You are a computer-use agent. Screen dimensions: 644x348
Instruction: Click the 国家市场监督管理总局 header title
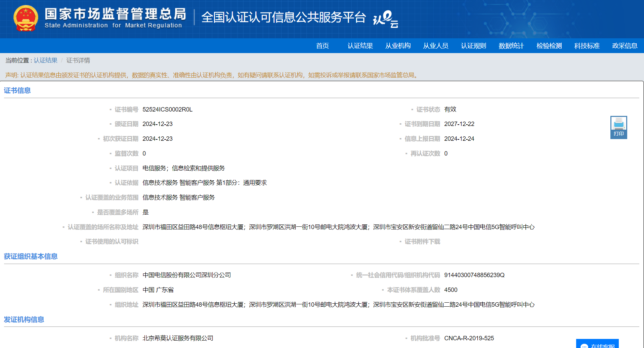(x=115, y=14)
